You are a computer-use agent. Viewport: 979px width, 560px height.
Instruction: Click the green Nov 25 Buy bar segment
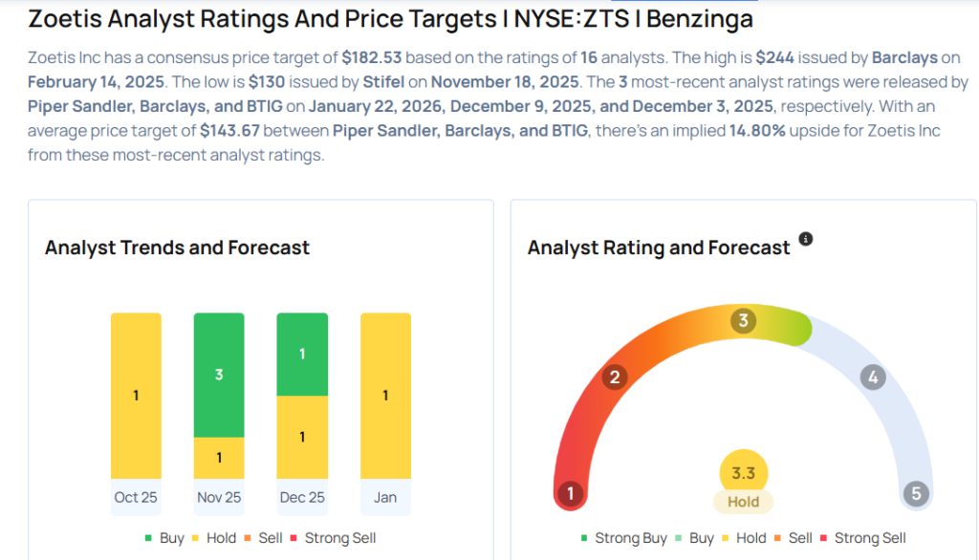pos(219,375)
